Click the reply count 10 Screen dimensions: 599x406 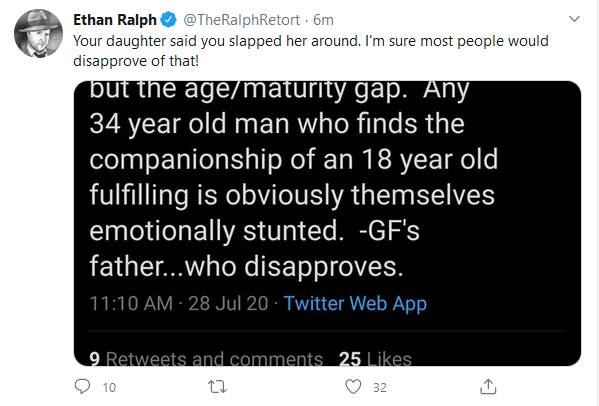point(109,387)
